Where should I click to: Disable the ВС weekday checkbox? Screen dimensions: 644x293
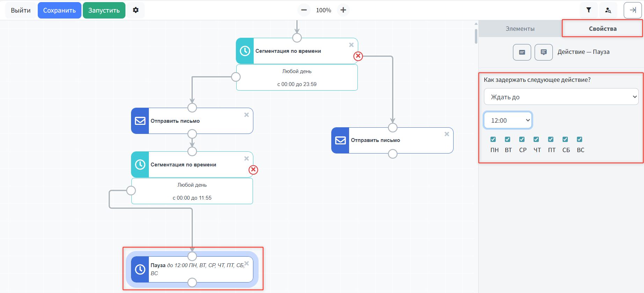point(579,140)
